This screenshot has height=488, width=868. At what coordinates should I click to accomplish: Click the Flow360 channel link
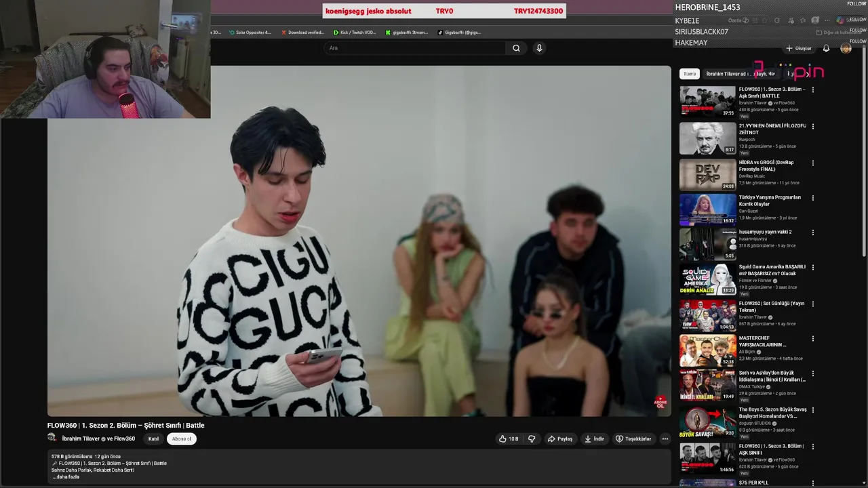[125, 439]
